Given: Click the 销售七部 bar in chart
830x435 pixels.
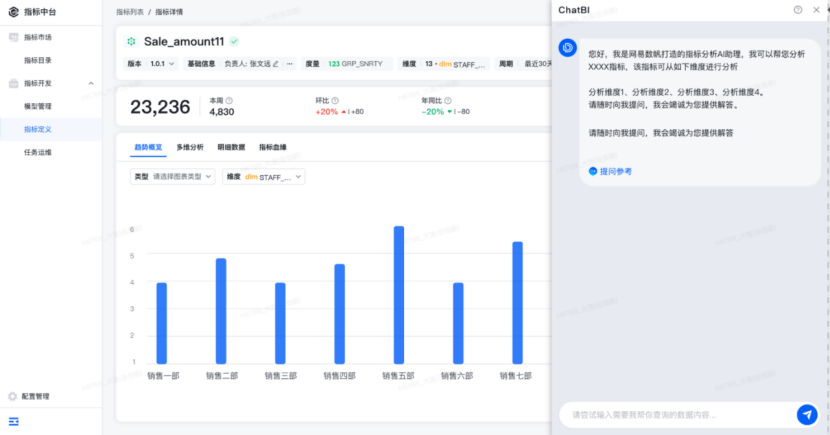Looking at the screenshot, I should point(517,303).
